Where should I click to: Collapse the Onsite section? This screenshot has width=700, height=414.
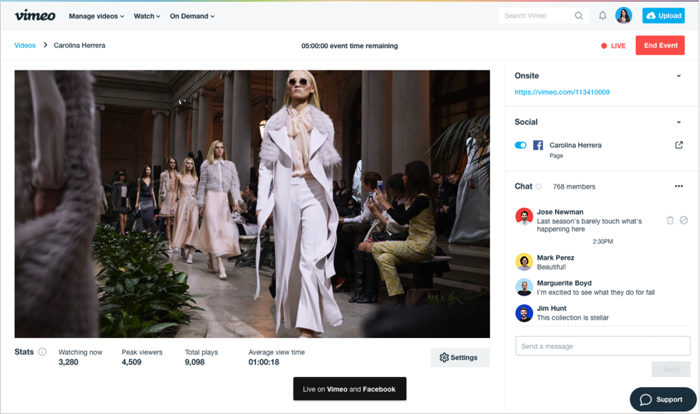(x=679, y=76)
